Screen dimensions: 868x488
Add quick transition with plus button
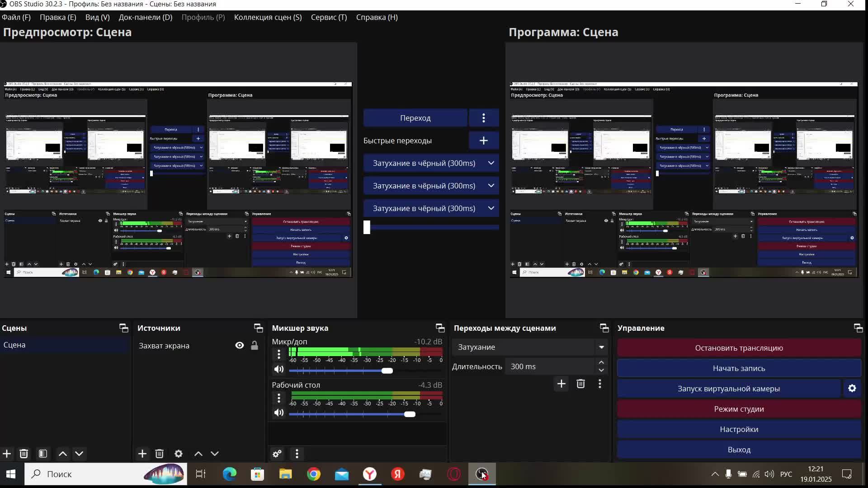483,141
